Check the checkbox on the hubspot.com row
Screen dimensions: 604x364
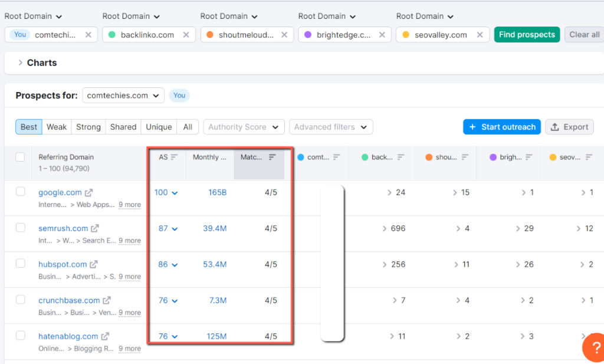click(20, 264)
